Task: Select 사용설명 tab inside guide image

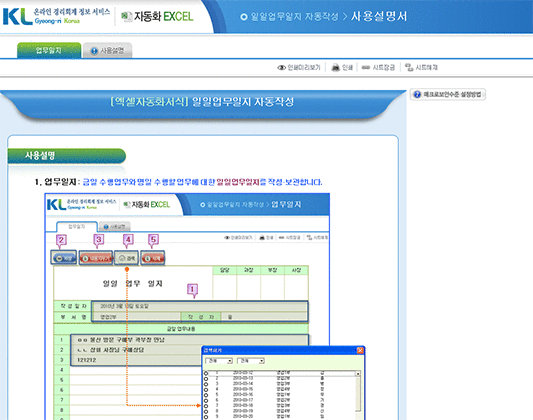Action: pos(115,227)
